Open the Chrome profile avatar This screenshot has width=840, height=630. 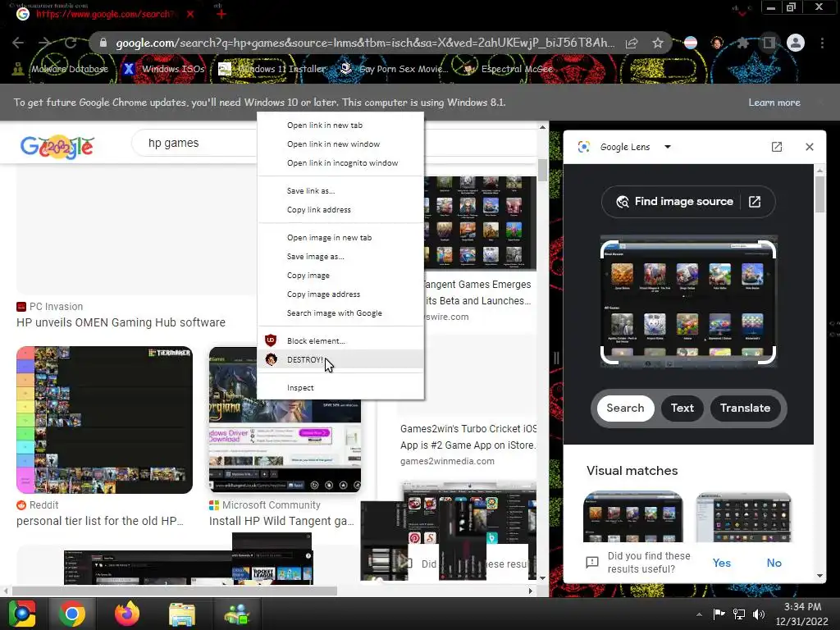(x=796, y=43)
